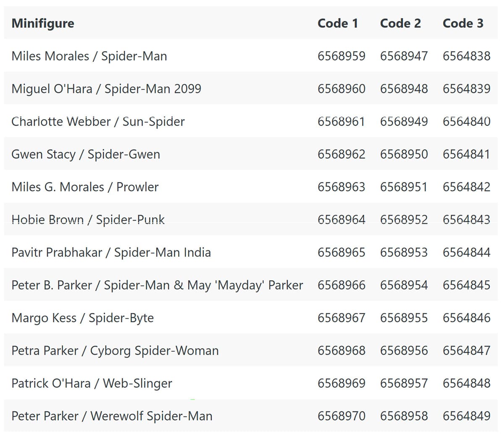
Task: Click Miguel O'Hara / Spider-Man 2099 cell
Action: pyautogui.click(x=106, y=89)
